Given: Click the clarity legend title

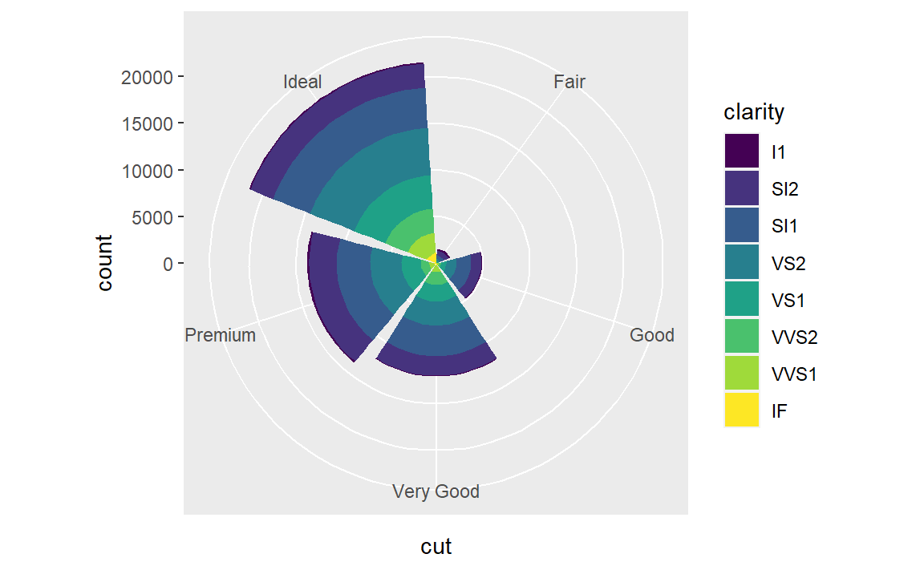Looking at the screenshot, I should click(754, 112).
